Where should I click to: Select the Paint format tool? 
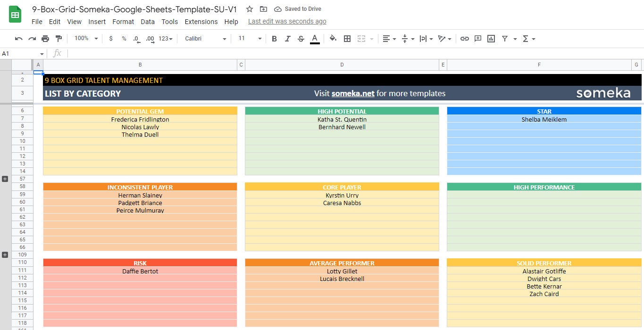59,38
